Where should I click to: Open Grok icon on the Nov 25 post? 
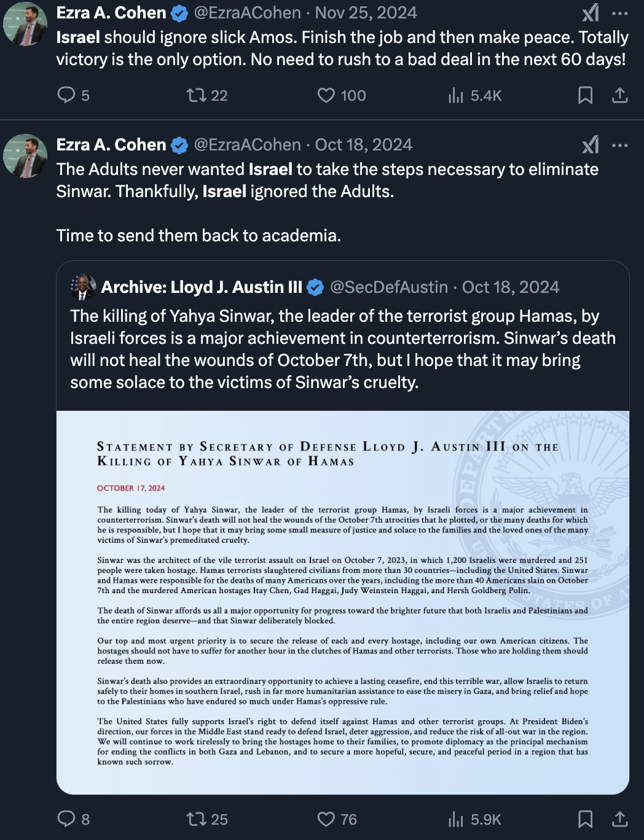tap(590, 13)
